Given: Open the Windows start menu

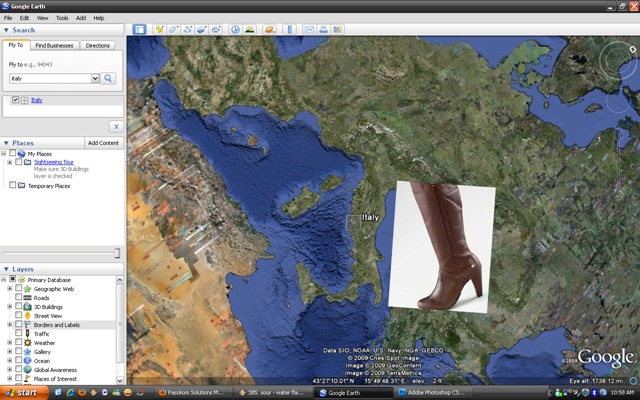Looking at the screenshot, I should [24, 393].
